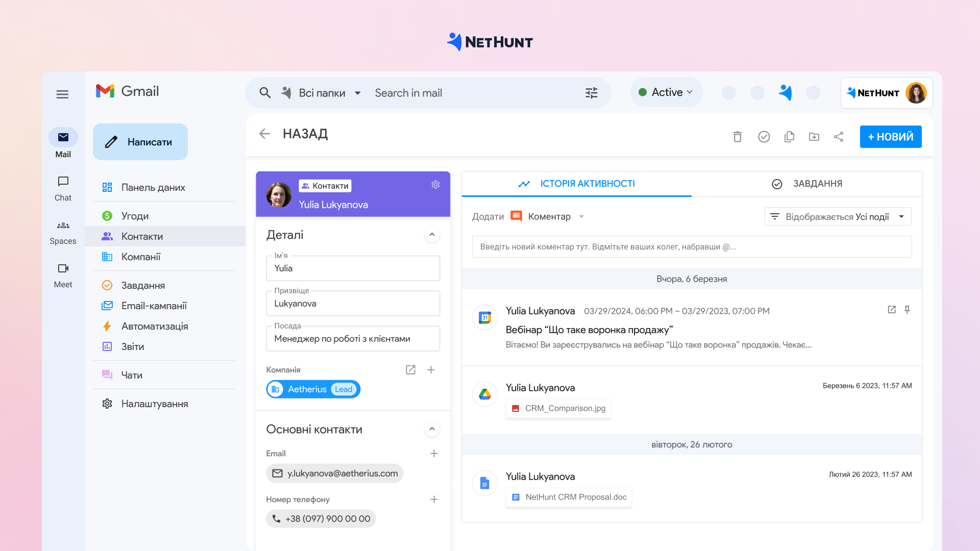
Task: Open Meet in the left rail
Action: coord(63,276)
